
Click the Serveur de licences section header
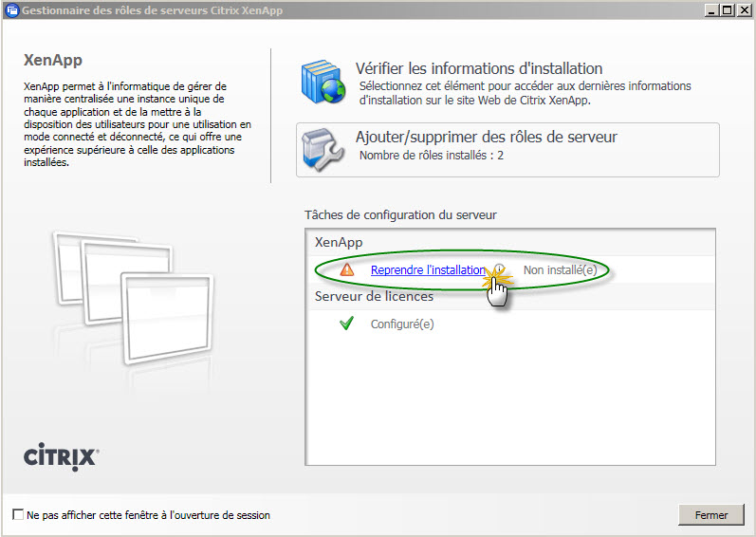374,296
